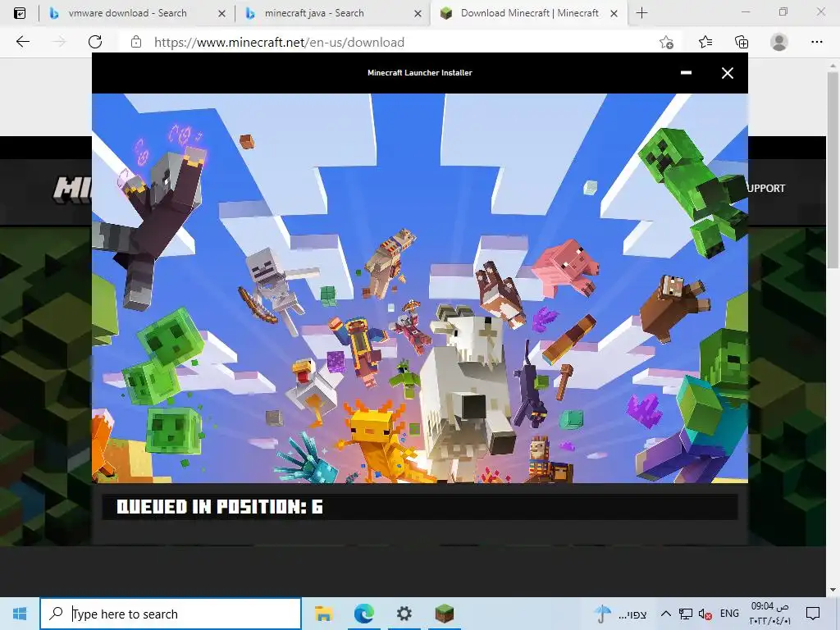Click the page vertical scrollbar
The width and height of the screenshot is (840, 630).
tap(833, 171)
